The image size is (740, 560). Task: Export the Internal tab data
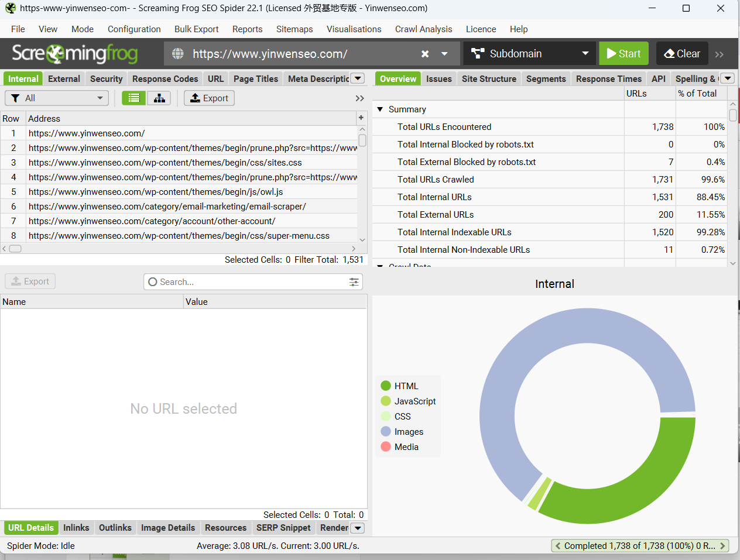[x=209, y=98]
